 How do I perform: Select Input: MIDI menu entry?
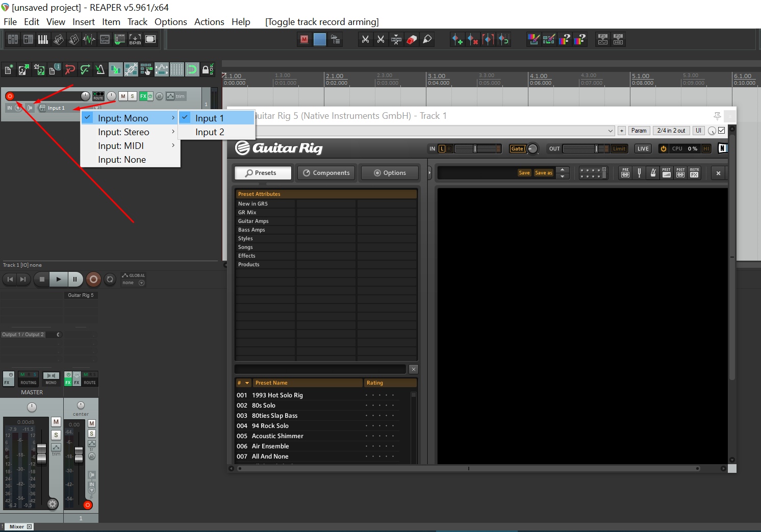coord(130,145)
